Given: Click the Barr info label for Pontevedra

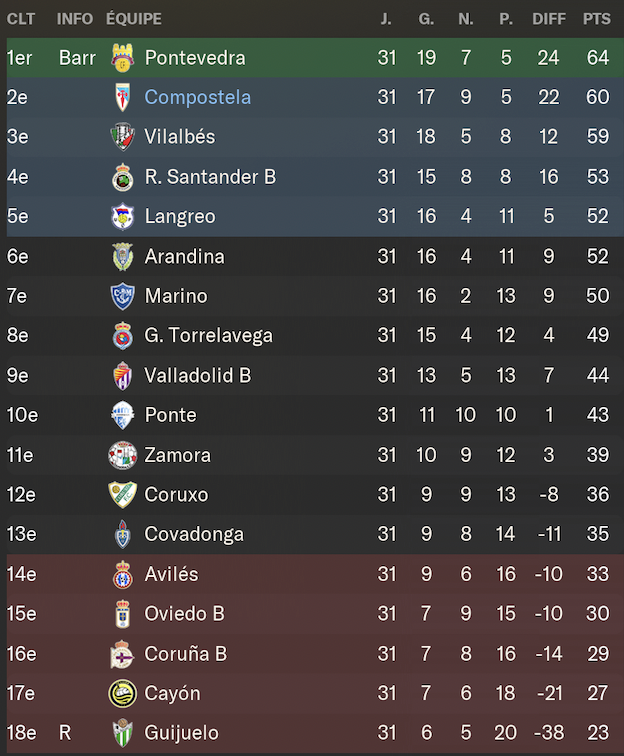Looking at the screenshot, I should coord(77,58).
